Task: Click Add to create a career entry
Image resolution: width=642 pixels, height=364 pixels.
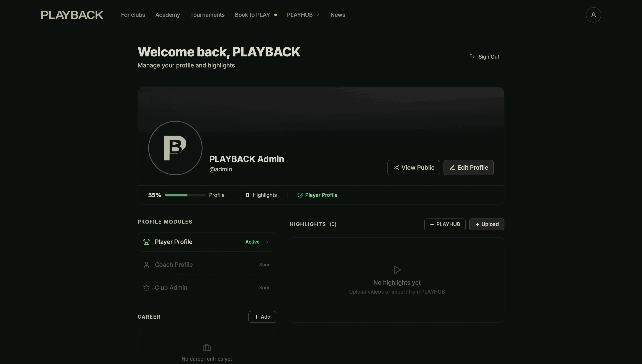Action: tap(262, 317)
